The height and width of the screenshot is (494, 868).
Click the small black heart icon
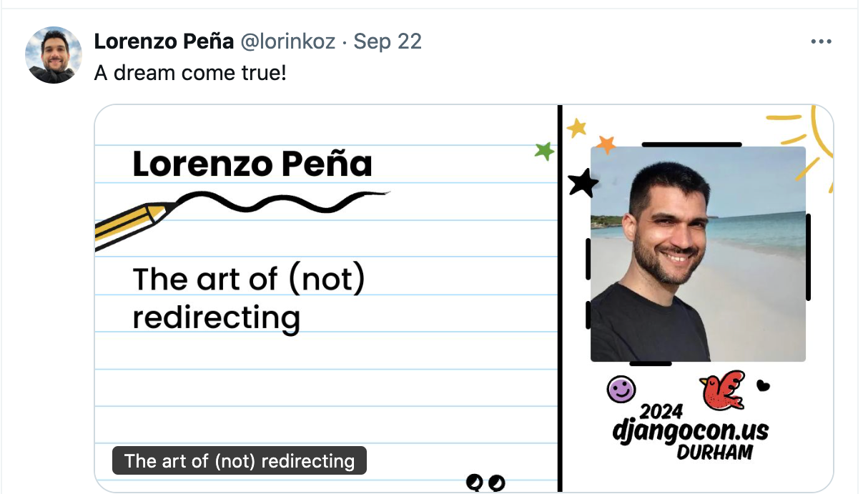763,385
